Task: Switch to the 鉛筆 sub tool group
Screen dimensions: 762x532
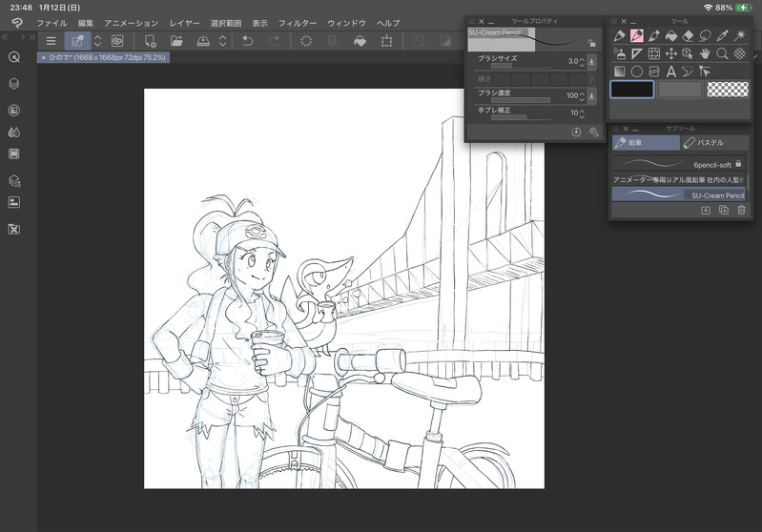Action: [646, 143]
